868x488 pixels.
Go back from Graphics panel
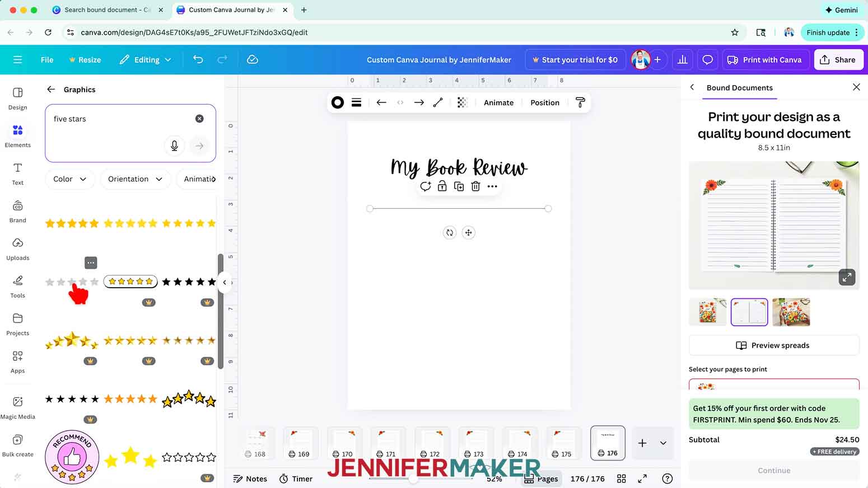click(x=51, y=89)
